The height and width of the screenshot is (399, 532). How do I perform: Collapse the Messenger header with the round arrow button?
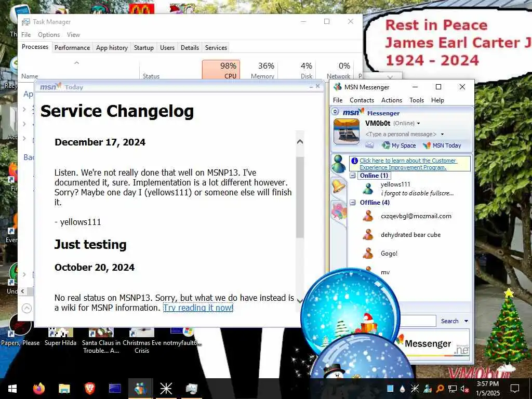pos(335,111)
